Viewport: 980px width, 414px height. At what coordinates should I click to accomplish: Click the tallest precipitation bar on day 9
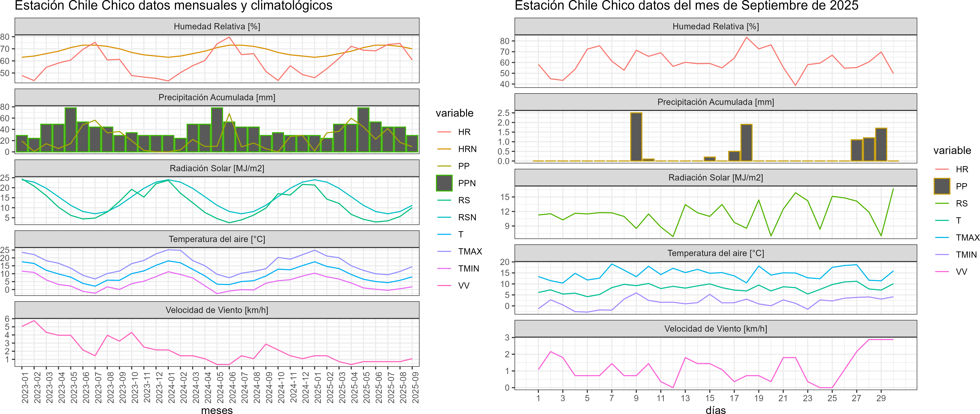(636, 137)
